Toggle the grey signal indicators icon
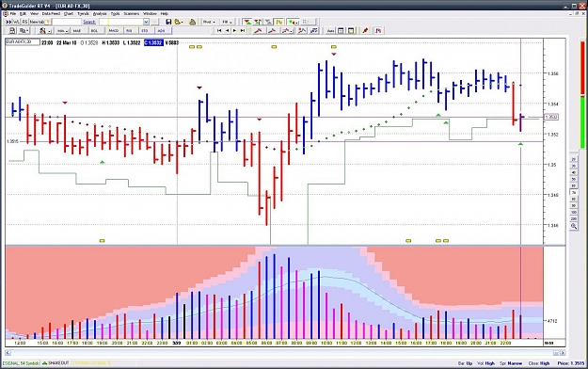Image resolution: width=588 pixels, height=369 pixels. coord(268,22)
